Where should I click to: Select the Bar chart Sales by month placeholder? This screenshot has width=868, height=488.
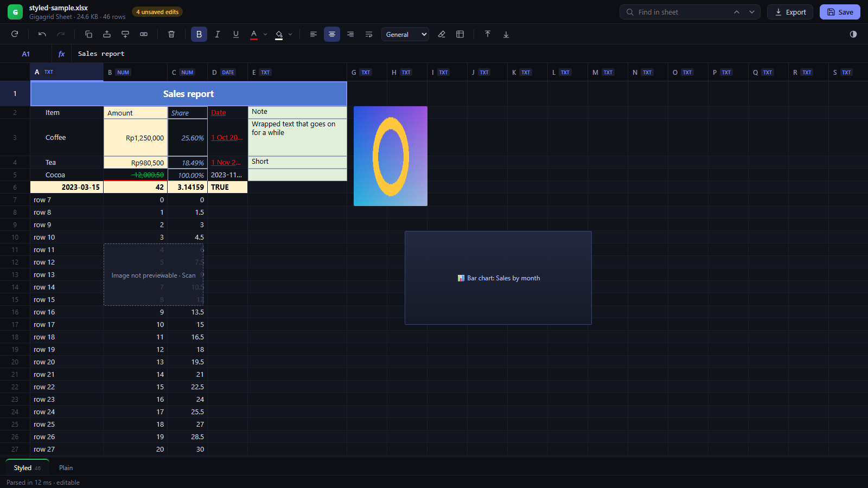(498, 278)
